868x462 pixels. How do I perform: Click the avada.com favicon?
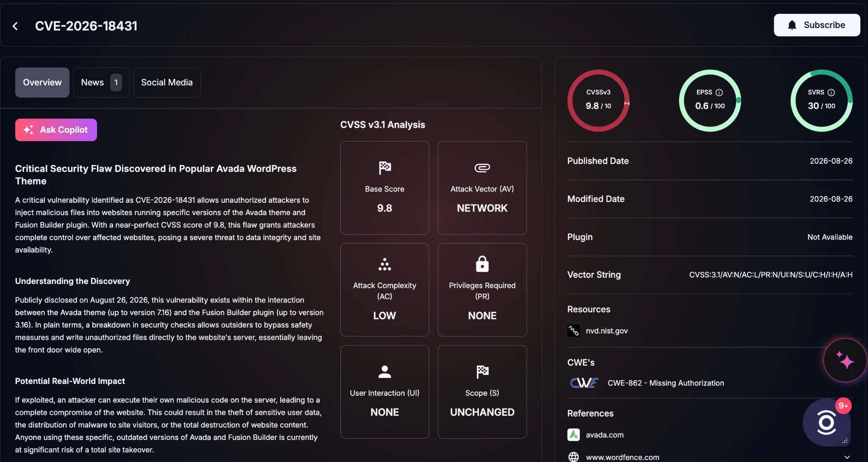click(573, 435)
